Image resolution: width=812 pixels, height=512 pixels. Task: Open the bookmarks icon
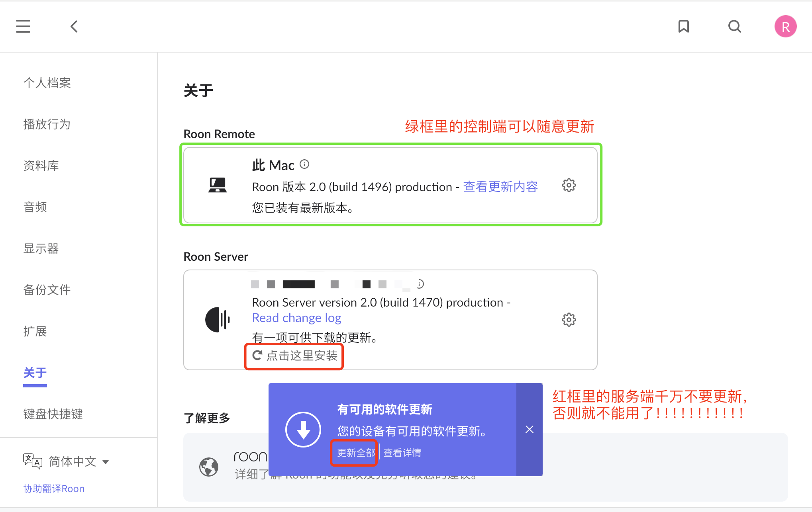(x=684, y=27)
